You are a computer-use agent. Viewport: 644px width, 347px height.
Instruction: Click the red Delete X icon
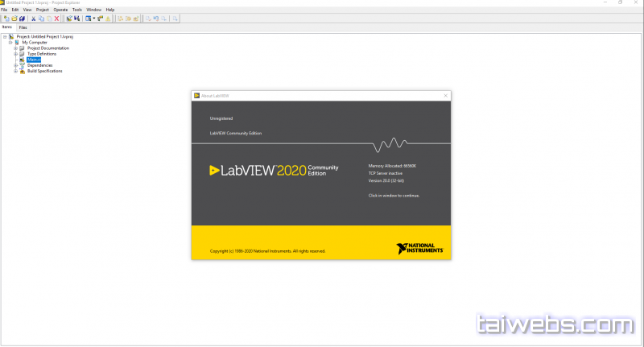[56, 18]
